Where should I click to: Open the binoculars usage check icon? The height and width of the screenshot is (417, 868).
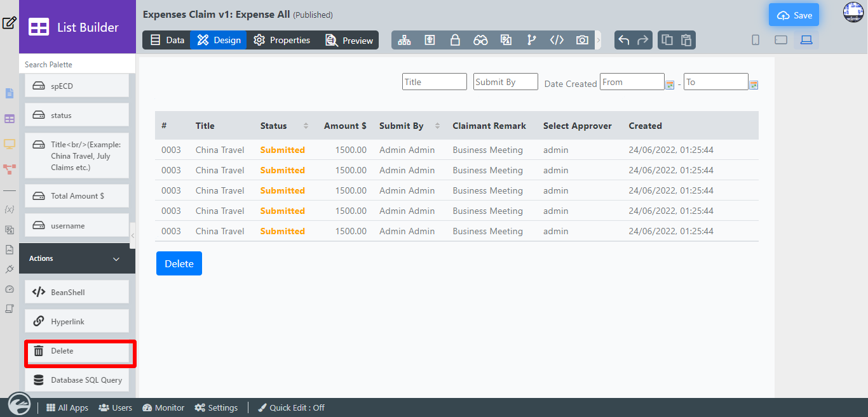[480, 40]
